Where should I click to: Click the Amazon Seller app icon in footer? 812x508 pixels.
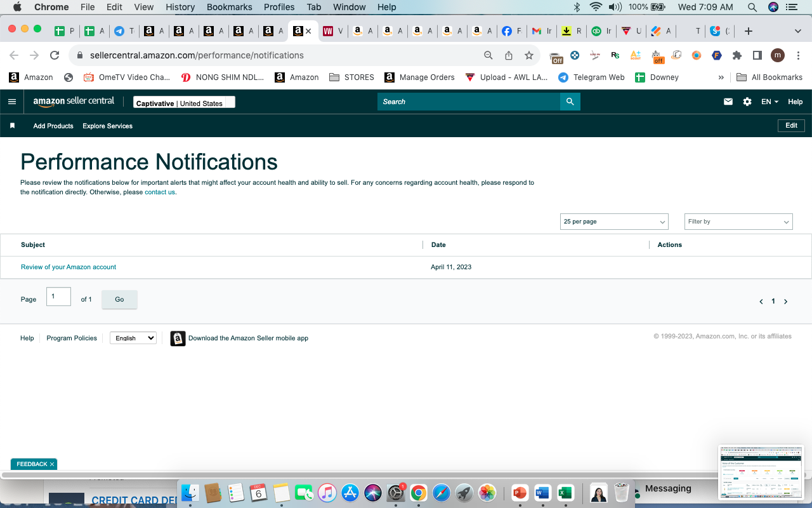point(178,338)
